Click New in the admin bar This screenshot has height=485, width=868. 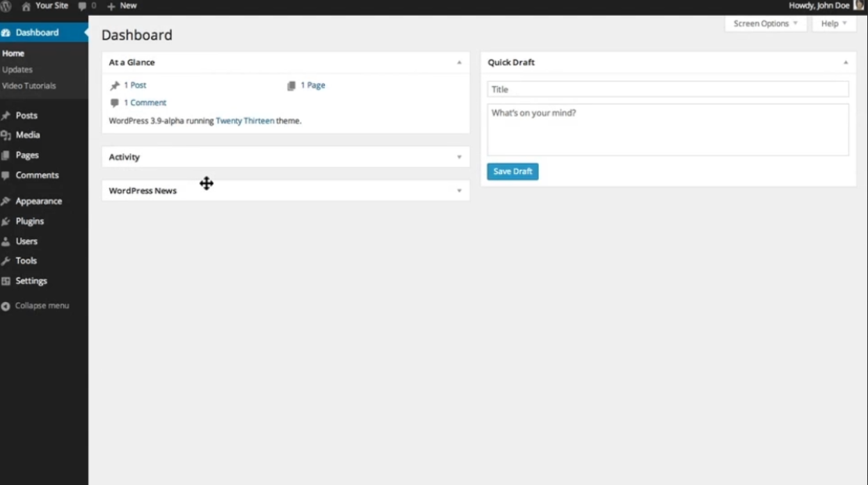point(129,6)
